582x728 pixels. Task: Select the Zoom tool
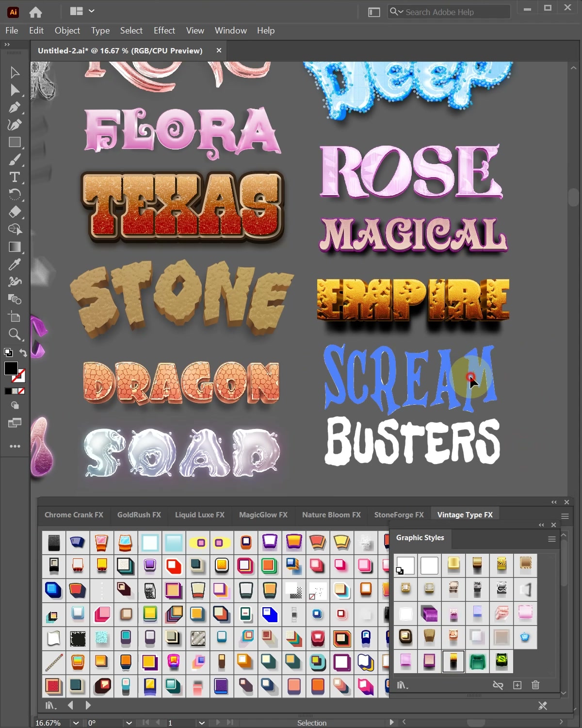coord(15,334)
